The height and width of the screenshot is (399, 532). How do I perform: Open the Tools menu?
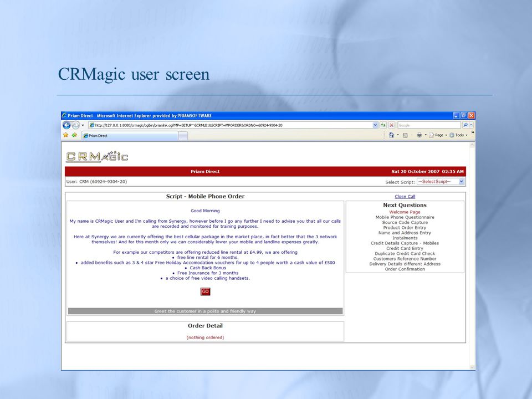pyautogui.click(x=458, y=135)
